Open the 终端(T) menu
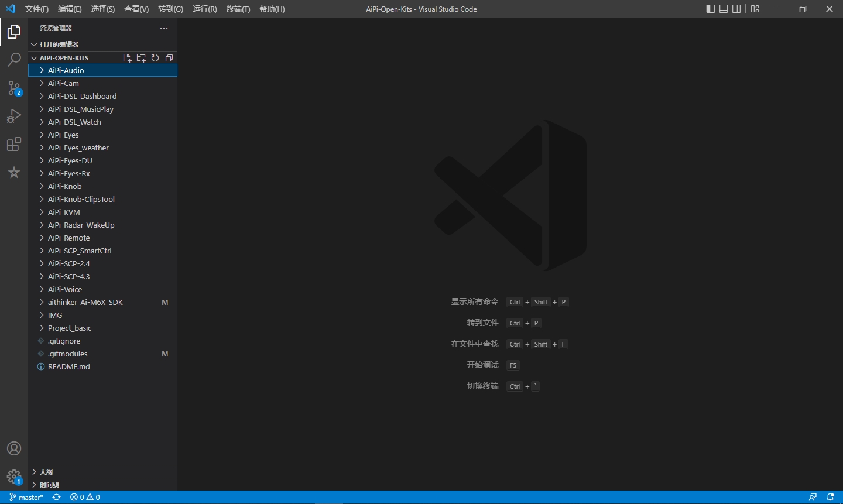Image resolution: width=843 pixels, height=504 pixels. pyautogui.click(x=238, y=9)
